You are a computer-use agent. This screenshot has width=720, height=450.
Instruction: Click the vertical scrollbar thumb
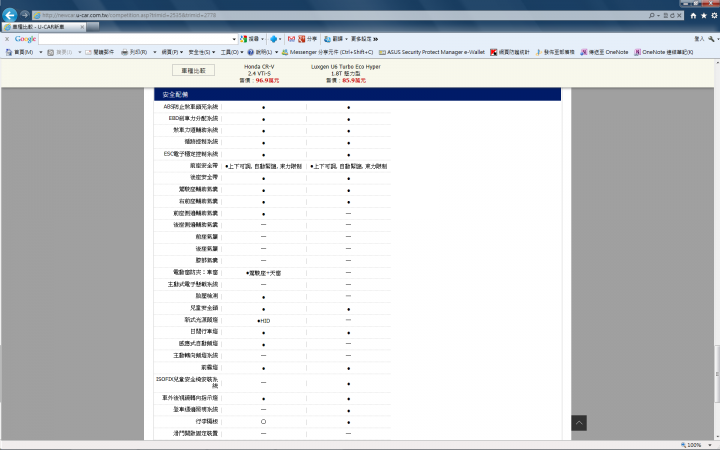coord(717,375)
